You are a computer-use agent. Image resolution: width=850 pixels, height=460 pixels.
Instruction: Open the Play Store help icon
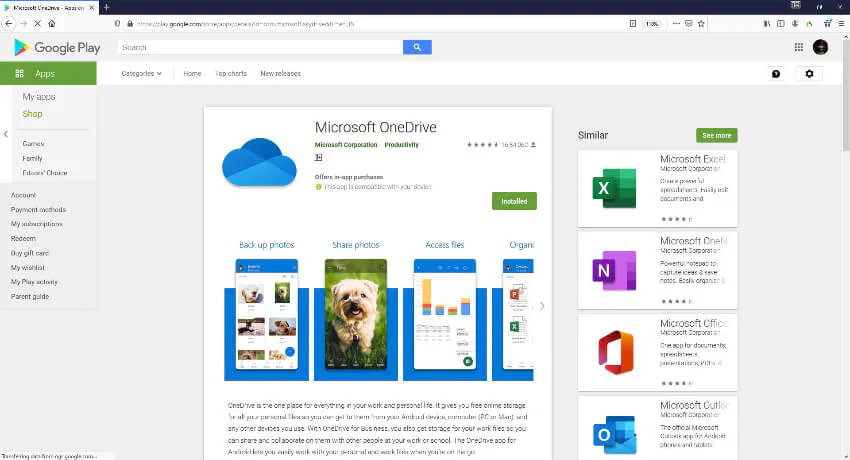[x=776, y=74]
